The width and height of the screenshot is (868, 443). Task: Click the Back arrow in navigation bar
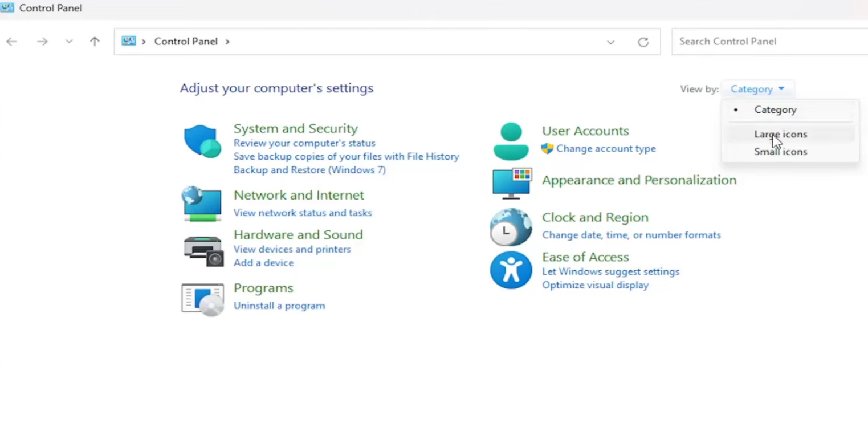pyautogui.click(x=11, y=42)
